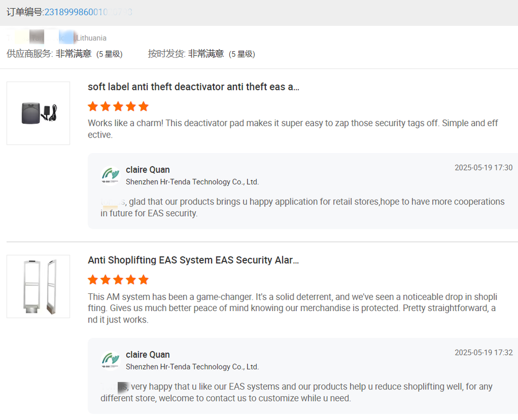Click the 按时发货 rating label
This screenshot has height=420, width=518.
point(167,54)
